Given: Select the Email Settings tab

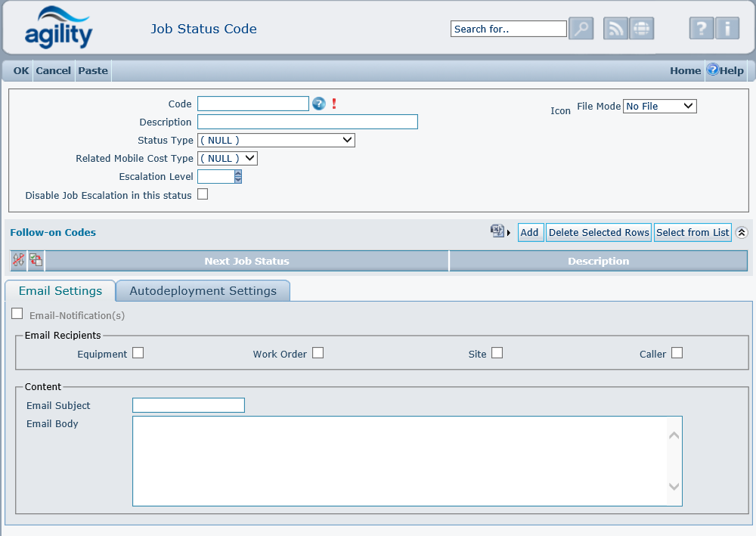Looking at the screenshot, I should (x=60, y=290).
